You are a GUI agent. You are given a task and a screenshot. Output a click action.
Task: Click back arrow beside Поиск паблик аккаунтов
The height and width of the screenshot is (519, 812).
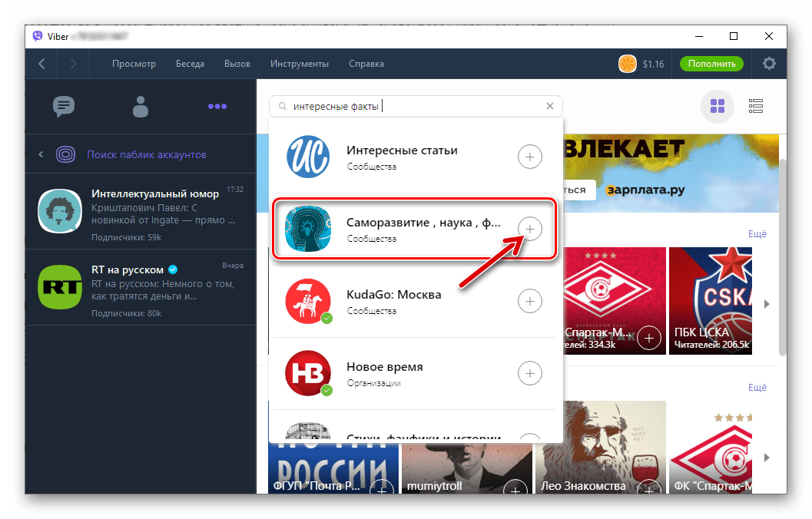click(x=41, y=154)
